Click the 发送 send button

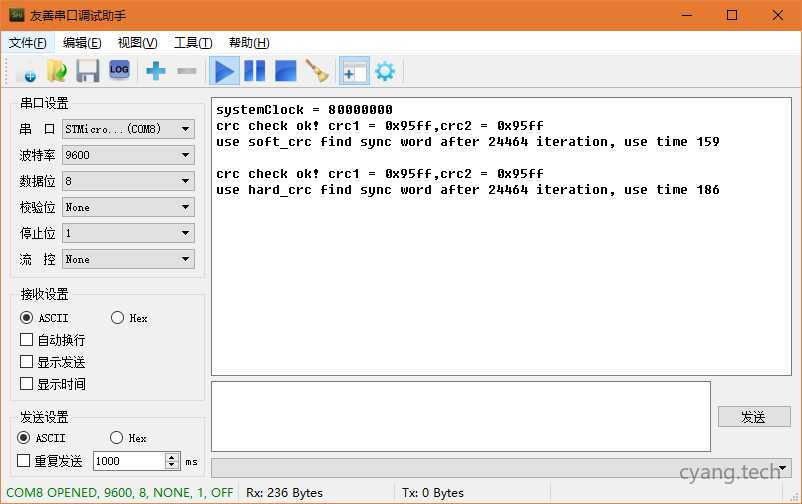pos(753,417)
